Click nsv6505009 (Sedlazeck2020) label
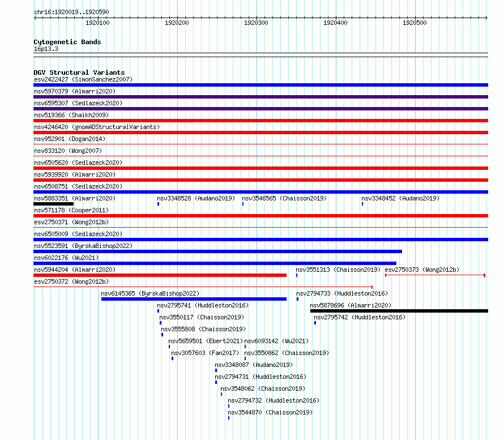 pos(78,234)
